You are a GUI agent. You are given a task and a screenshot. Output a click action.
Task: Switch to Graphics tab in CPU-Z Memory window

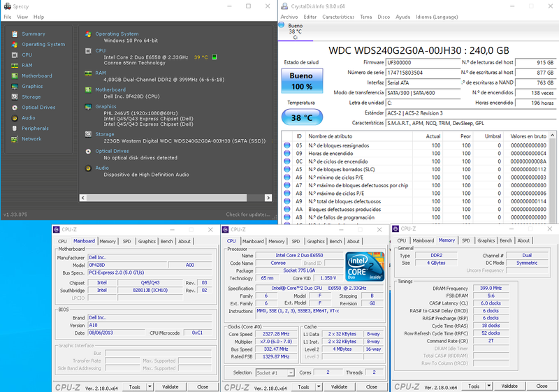click(486, 240)
